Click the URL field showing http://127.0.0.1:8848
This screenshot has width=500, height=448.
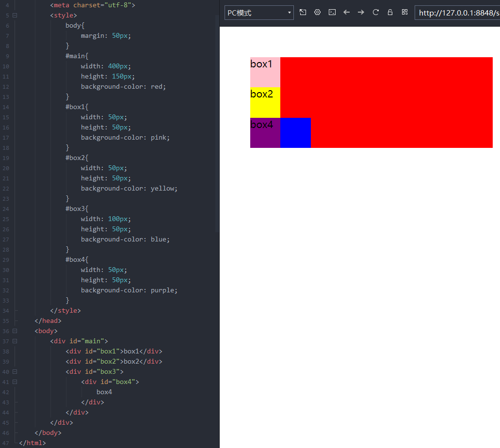[457, 13]
